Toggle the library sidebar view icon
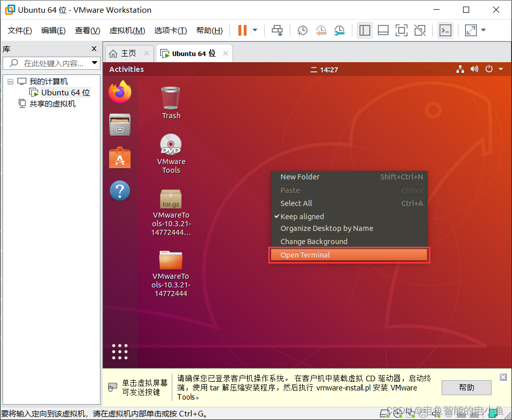The height and width of the screenshot is (420, 512). [x=365, y=31]
